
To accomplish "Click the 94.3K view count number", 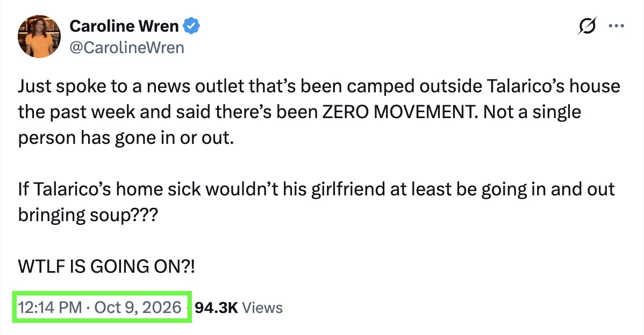I will [x=217, y=308].
